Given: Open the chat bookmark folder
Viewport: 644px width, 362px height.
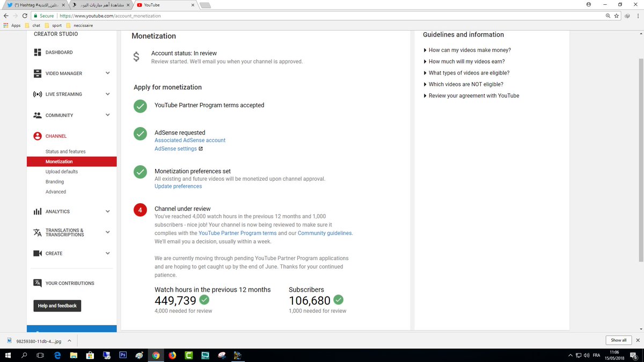Looking at the screenshot, I should [33, 25].
